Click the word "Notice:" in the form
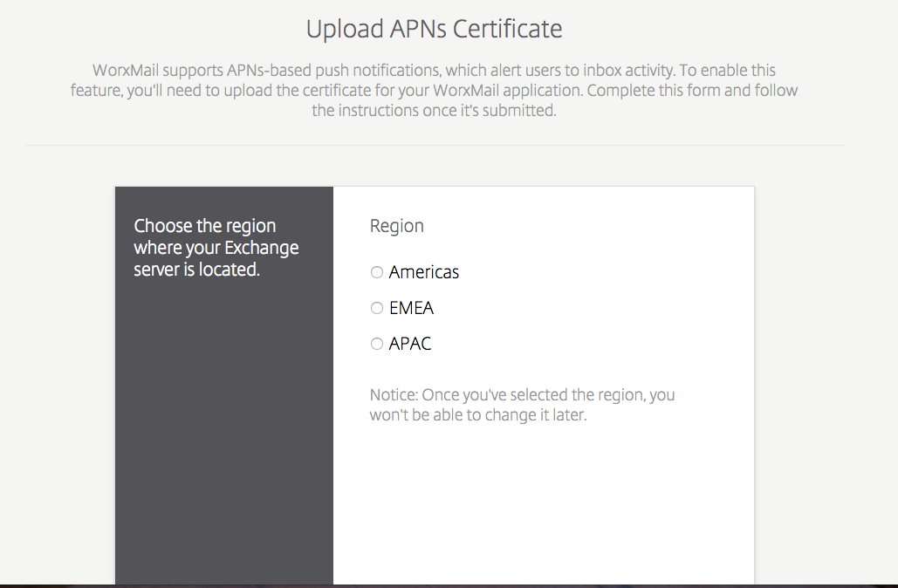This screenshot has width=898, height=588. coord(394,394)
